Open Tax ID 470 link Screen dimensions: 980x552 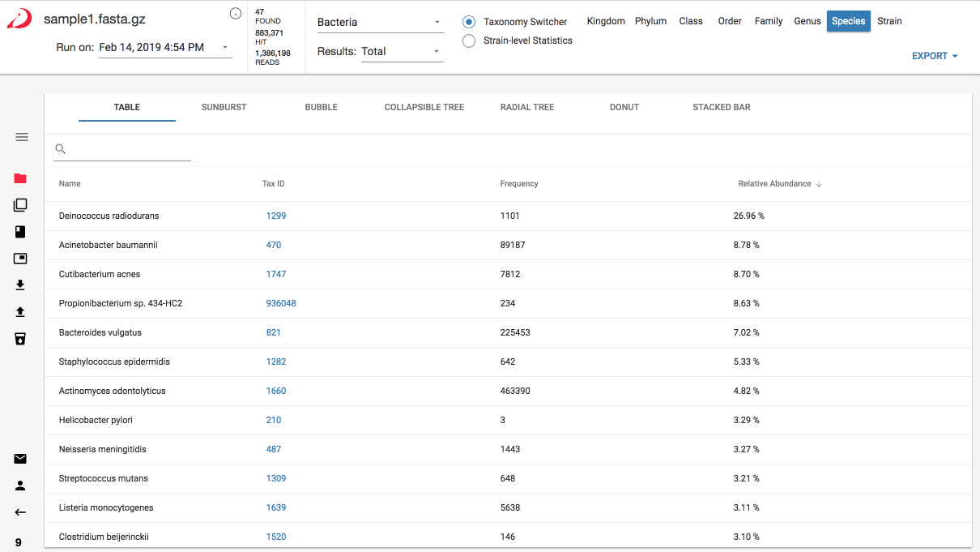pyautogui.click(x=274, y=245)
